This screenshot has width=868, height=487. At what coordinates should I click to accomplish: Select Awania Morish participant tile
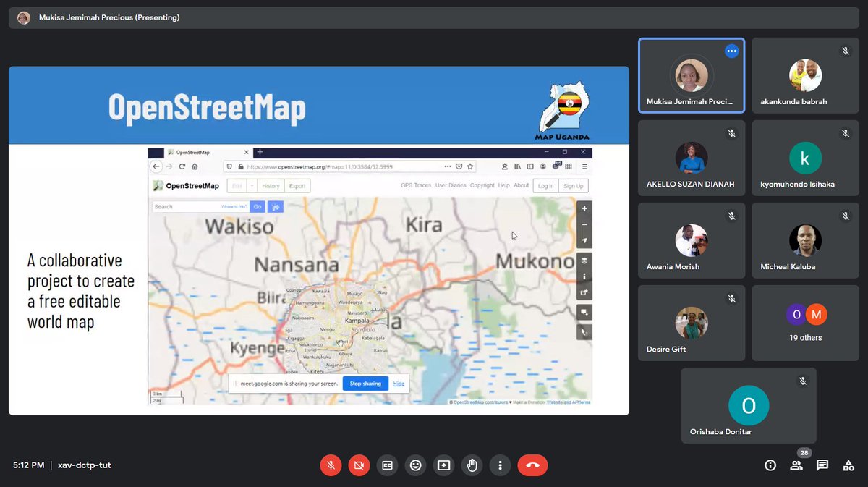point(692,240)
